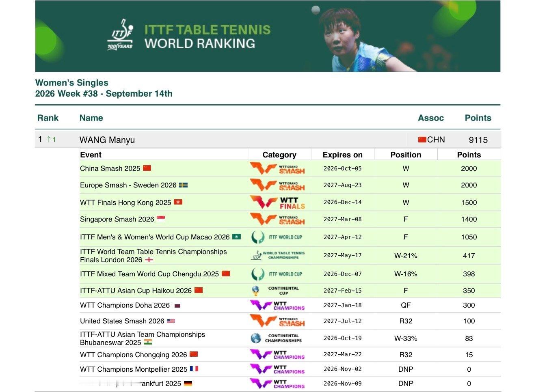This screenshot has height=392, width=536.
Task: Open the China Smash 2025 event name
Action: tap(110, 168)
